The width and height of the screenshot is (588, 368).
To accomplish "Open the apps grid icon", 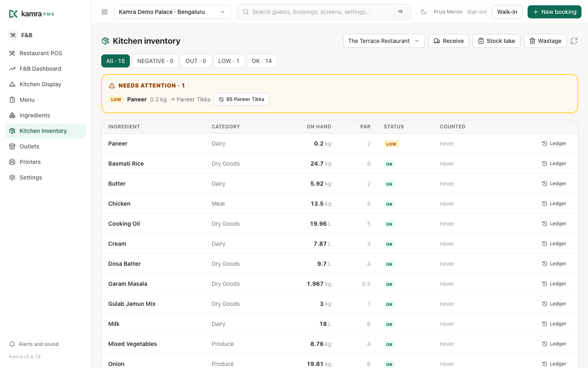I will coord(105,12).
